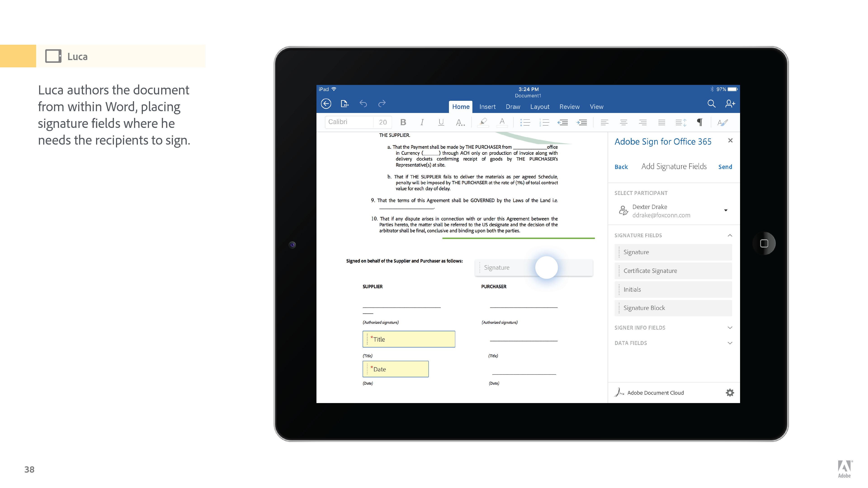Open search with magnifier icon
The width and height of the screenshot is (868, 488).
[711, 104]
